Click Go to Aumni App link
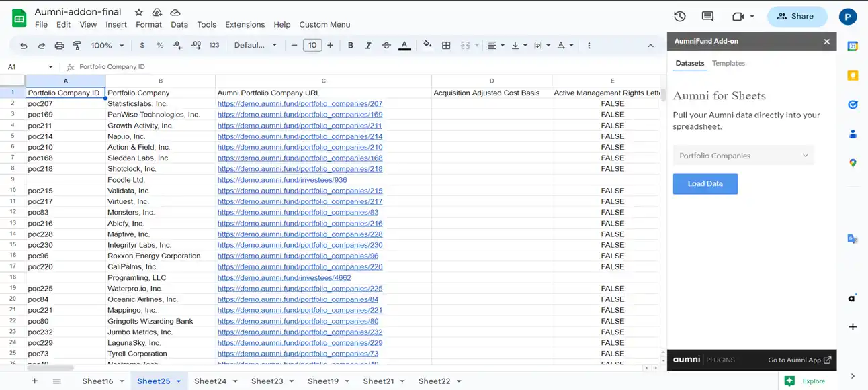The image size is (868, 390). click(x=799, y=360)
